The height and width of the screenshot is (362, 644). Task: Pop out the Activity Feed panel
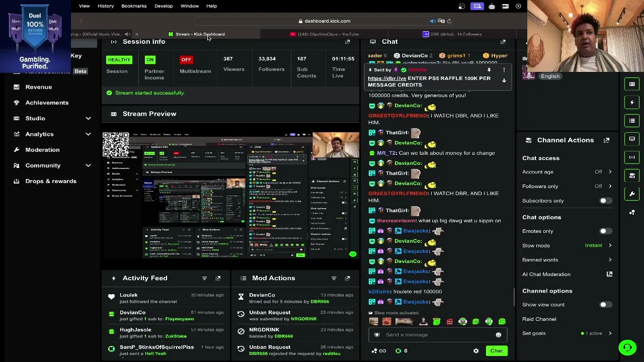pos(218,278)
